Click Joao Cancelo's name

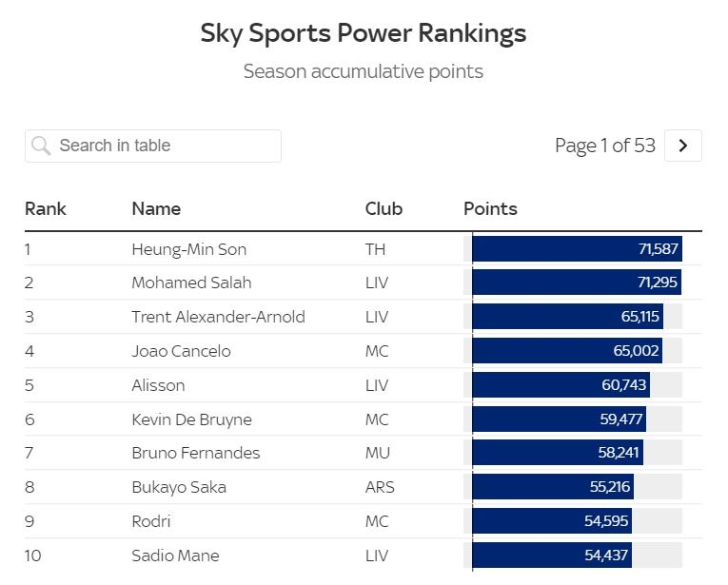tap(181, 351)
